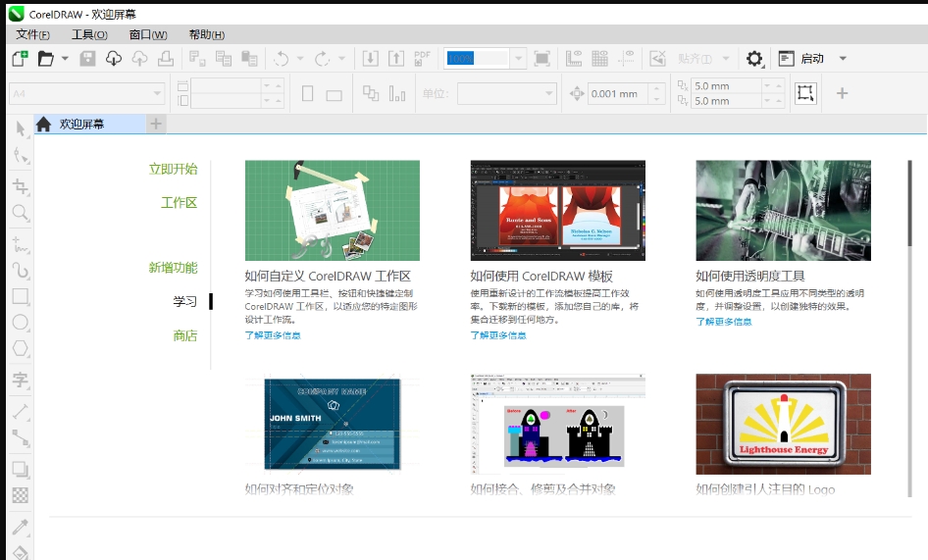Click the Export icon

click(x=396, y=59)
